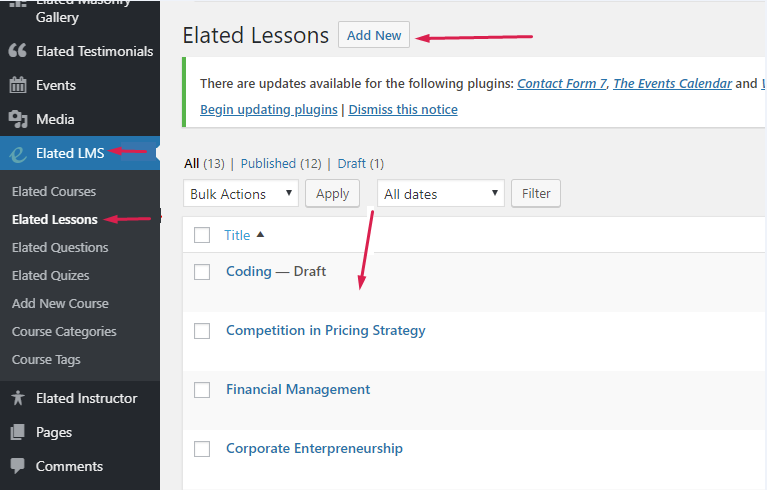Click the Comments speech bubble icon
The width and height of the screenshot is (767, 490).
point(17,466)
